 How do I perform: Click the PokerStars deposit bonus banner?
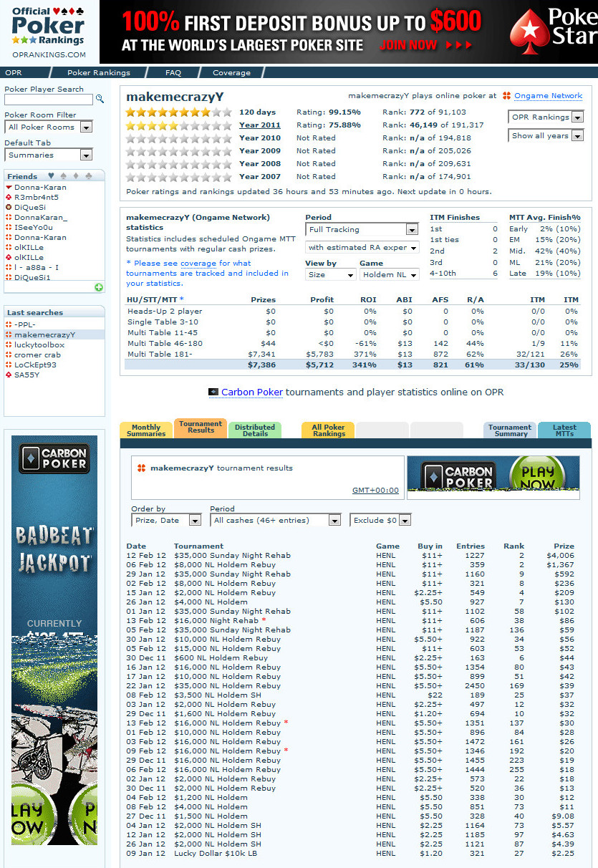(x=349, y=32)
